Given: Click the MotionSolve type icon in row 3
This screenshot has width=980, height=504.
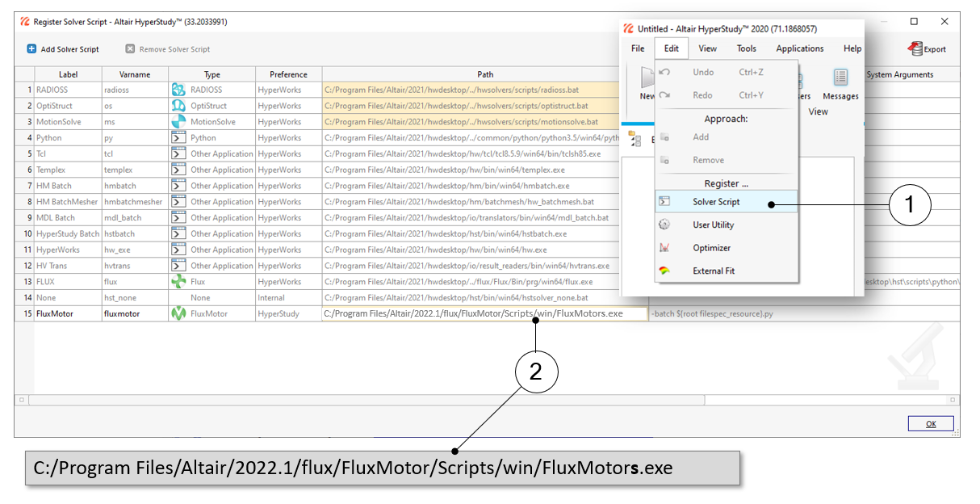Looking at the screenshot, I should [x=178, y=122].
